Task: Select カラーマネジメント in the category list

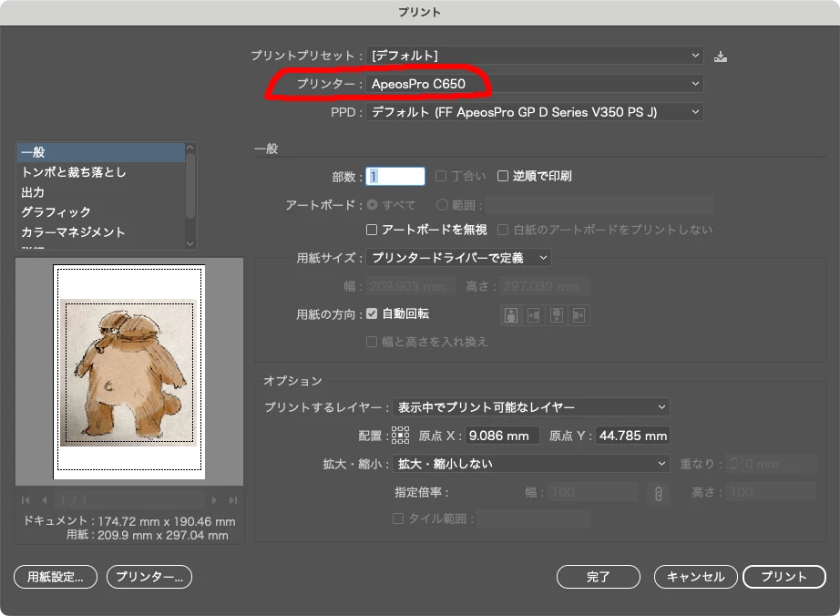Action: point(101,232)
